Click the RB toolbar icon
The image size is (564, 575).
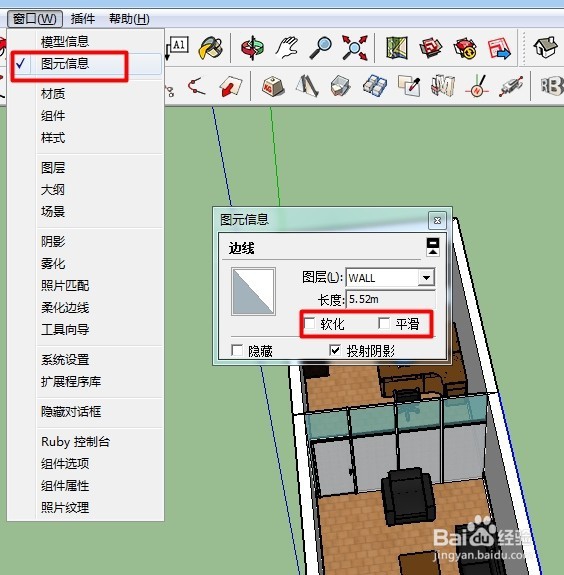pyautogui.click(x=552, y=86)
